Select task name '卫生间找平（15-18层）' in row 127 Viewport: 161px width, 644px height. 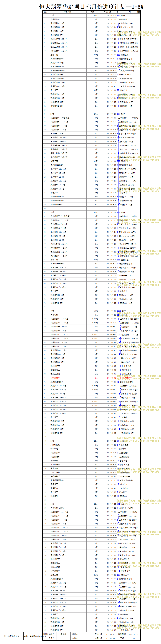pos(60,512)
